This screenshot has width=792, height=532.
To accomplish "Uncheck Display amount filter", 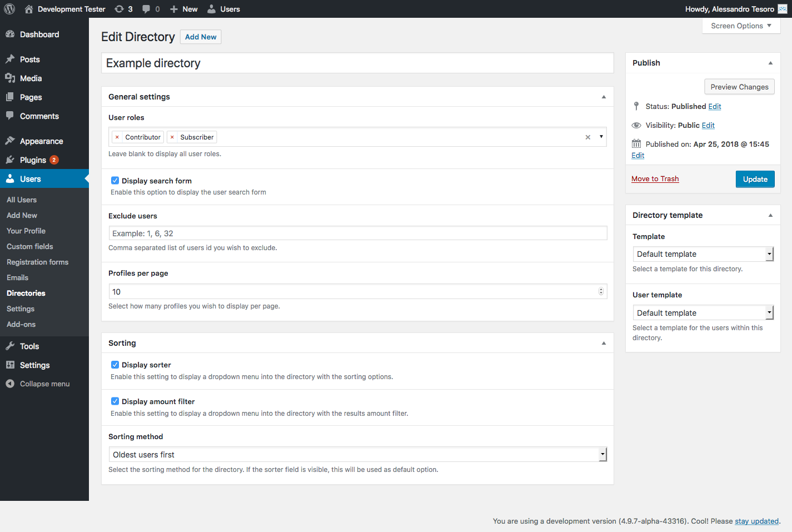I will tap(114, 401).
